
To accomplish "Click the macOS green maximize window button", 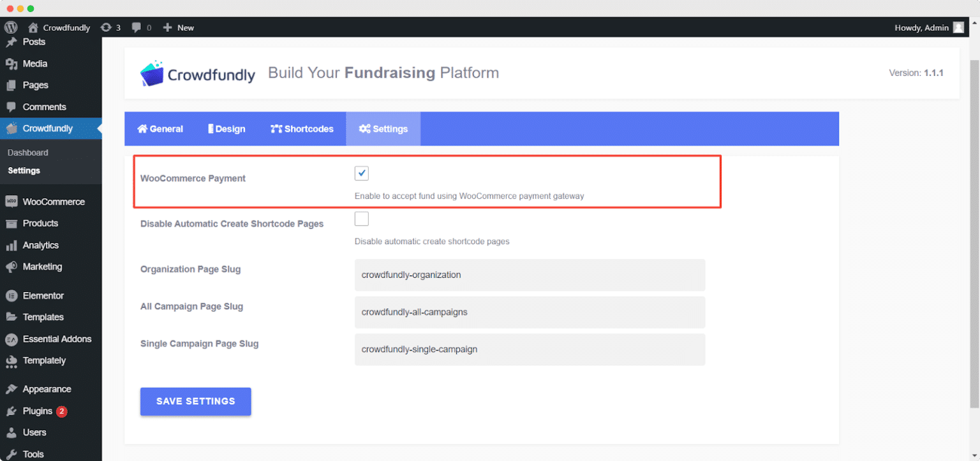I will click(x=31, y=8).
